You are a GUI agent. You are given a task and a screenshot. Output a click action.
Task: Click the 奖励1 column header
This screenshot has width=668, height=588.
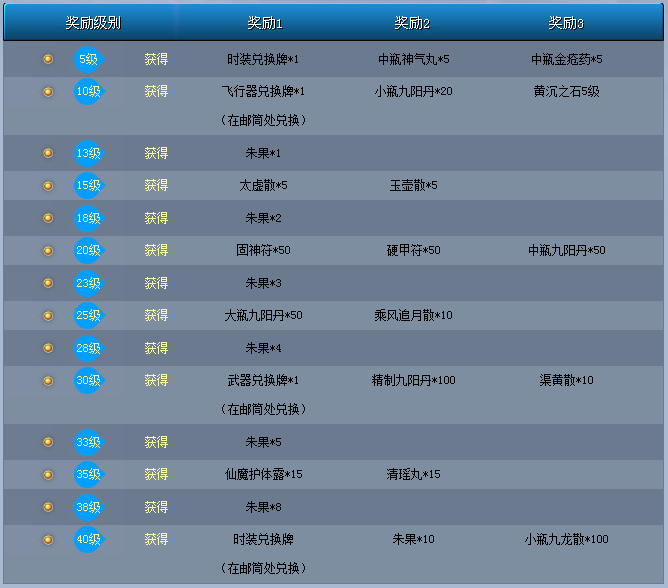pyautogui.click(x=265, y=23)
